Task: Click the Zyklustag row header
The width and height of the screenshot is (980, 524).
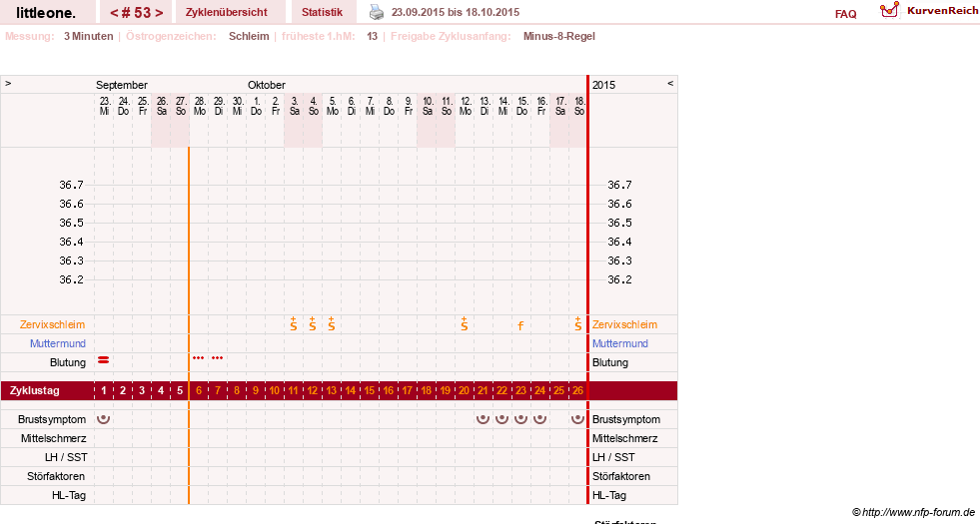Action: click(x=35, y=390)
